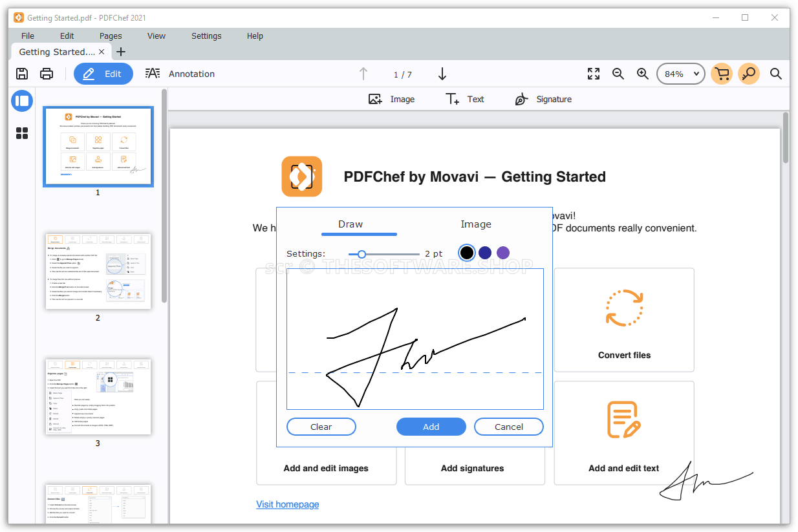The height and width of the screenshot is (532, 798).
Task: Choose the dark blue pen color
Action: click(x=485, y=253)
